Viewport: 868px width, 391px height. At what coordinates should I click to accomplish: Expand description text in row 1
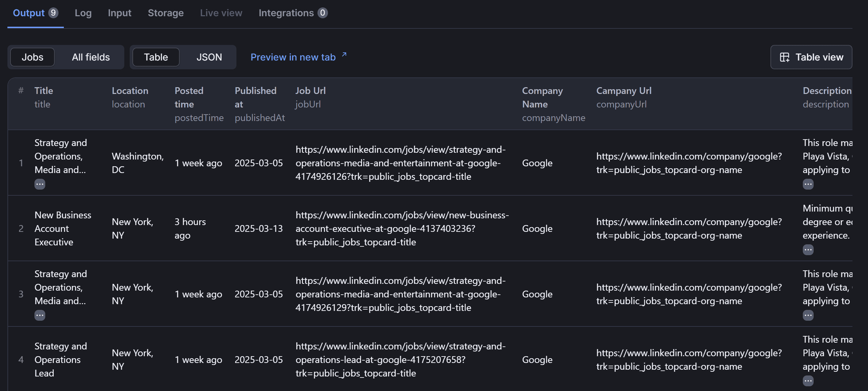pyautogui.click(x=808, y=184)
